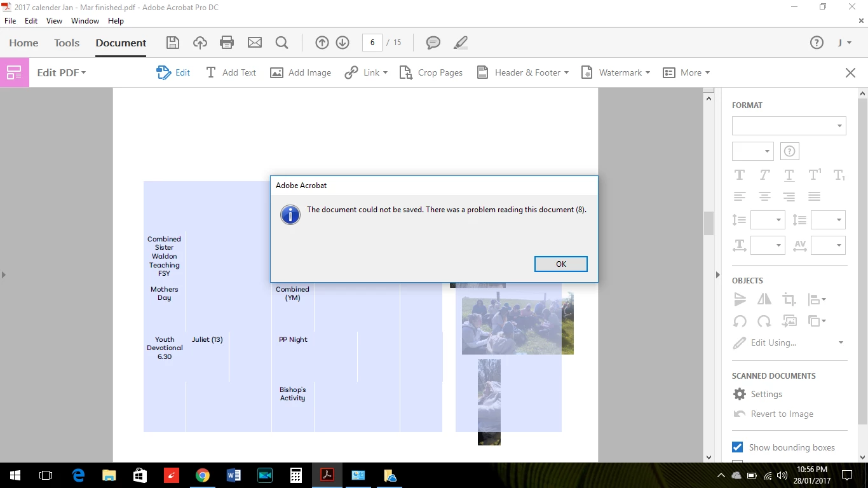Open the font name dropdown
This screenshot has height=488, width=868.
pos(789,126)
